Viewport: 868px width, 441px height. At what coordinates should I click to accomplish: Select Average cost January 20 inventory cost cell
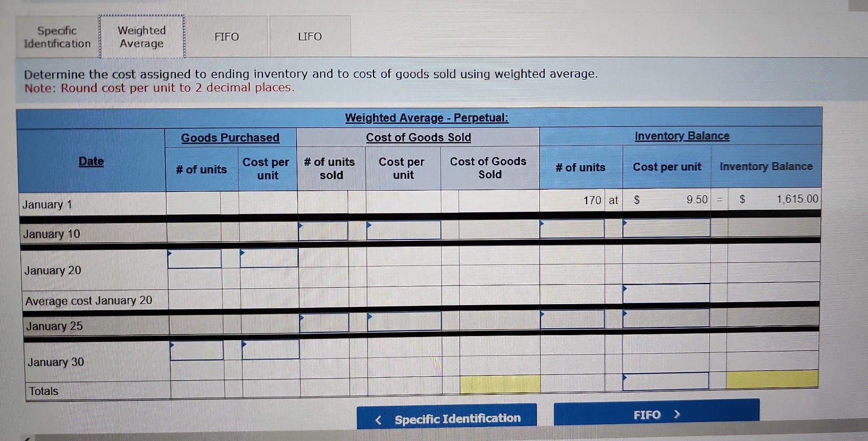[x=666, y=293]
